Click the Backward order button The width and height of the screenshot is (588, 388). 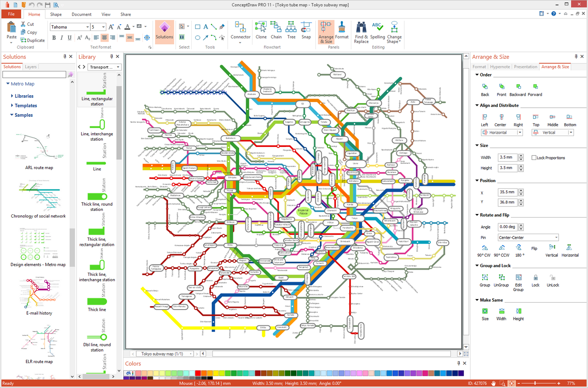click(518, 90)
